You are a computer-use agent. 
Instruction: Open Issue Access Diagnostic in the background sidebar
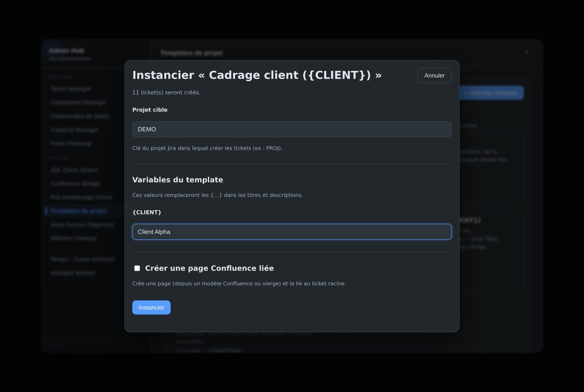click(x=82, y=224)
